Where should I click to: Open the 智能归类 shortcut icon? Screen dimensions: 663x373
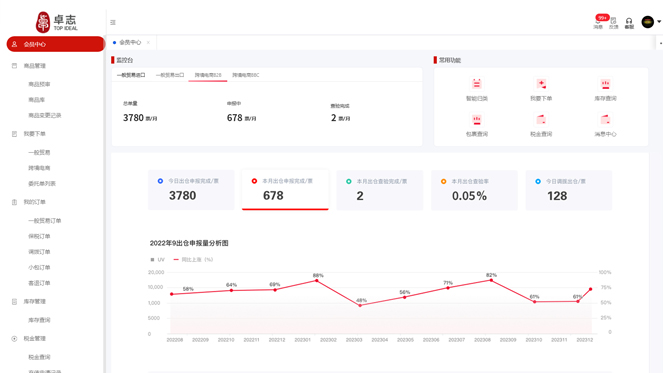[x=477, y=84]
